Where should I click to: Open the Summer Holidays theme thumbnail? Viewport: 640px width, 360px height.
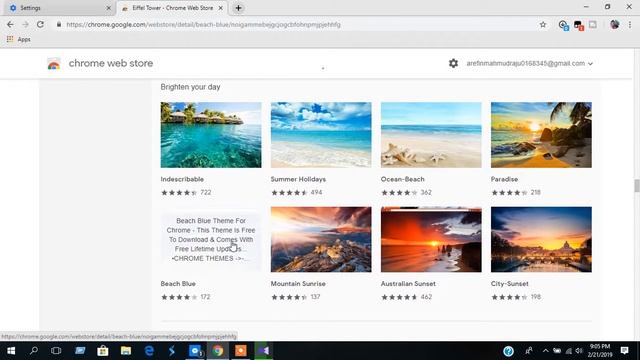pos(321,135)
